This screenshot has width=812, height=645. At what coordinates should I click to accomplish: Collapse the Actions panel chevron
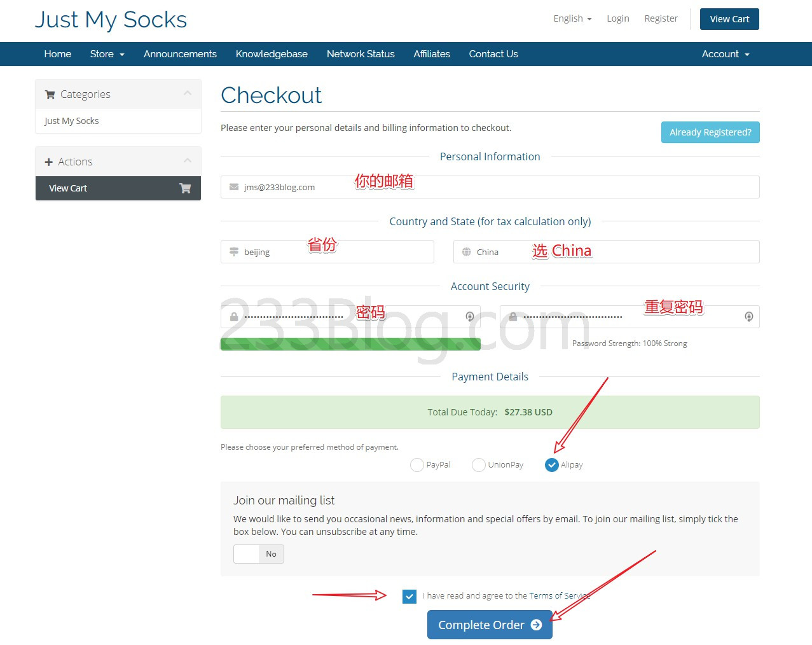[x=188, y=161]
